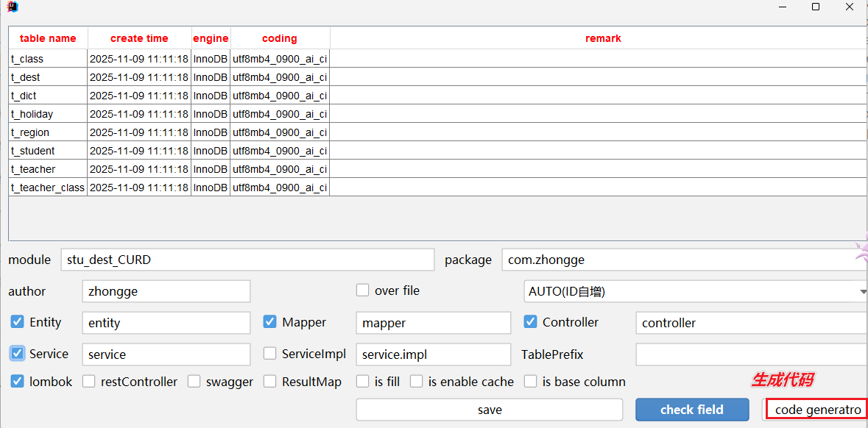Screen dimensions: 868x428
Task: Toggle the ServiceImpl checkbox
Action: 269,354
